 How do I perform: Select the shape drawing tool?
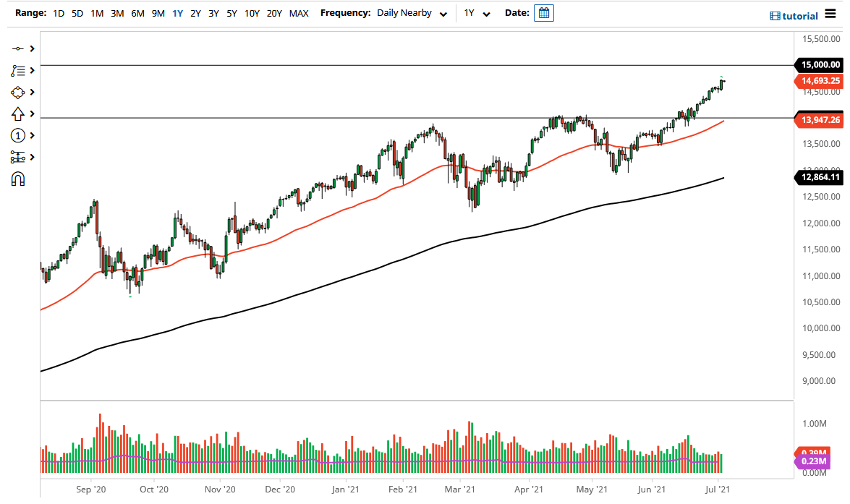(x=16, y=92)
